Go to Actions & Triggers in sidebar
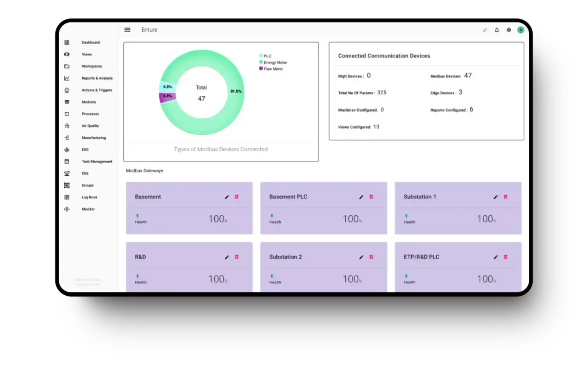The width and height of the screenshot is (588, 378). click(97, 90)
